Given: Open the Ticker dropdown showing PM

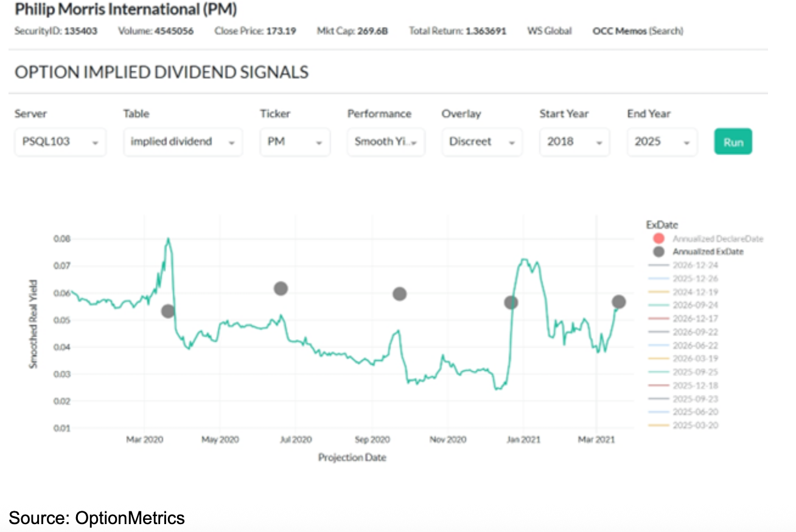Looking at the screenshot, I should pos(295,142).
